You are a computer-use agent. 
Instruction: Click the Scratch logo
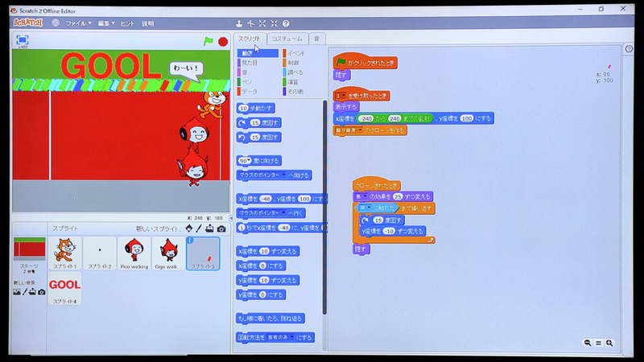[x=28, y=23]
